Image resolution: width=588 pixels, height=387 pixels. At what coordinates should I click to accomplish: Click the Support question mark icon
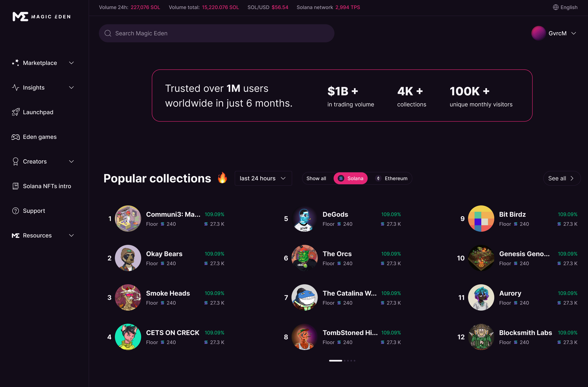pos(16,211)
